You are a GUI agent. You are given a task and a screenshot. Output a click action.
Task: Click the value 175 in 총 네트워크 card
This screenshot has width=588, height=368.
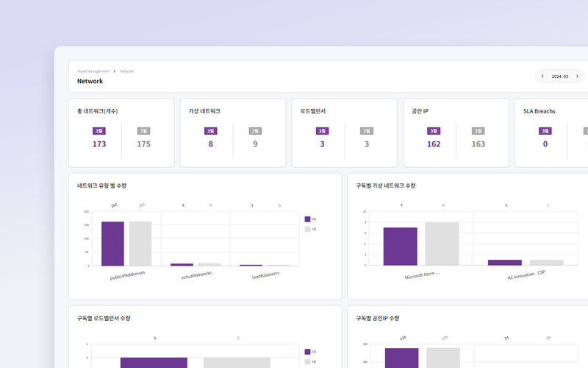pos(143,144)
